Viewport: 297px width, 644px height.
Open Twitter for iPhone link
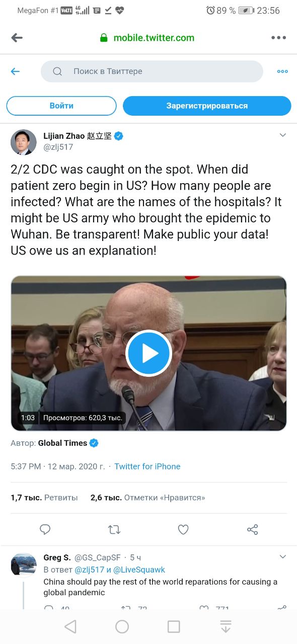pos(147,466)
